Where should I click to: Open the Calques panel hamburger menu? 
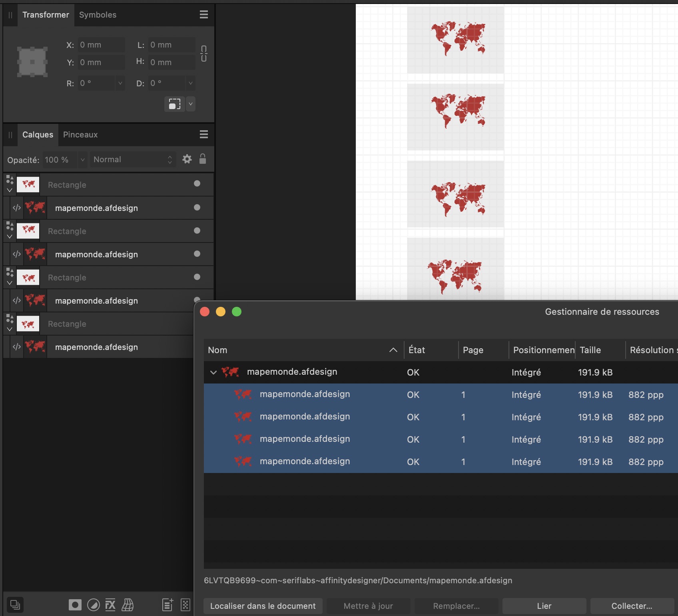204,134
